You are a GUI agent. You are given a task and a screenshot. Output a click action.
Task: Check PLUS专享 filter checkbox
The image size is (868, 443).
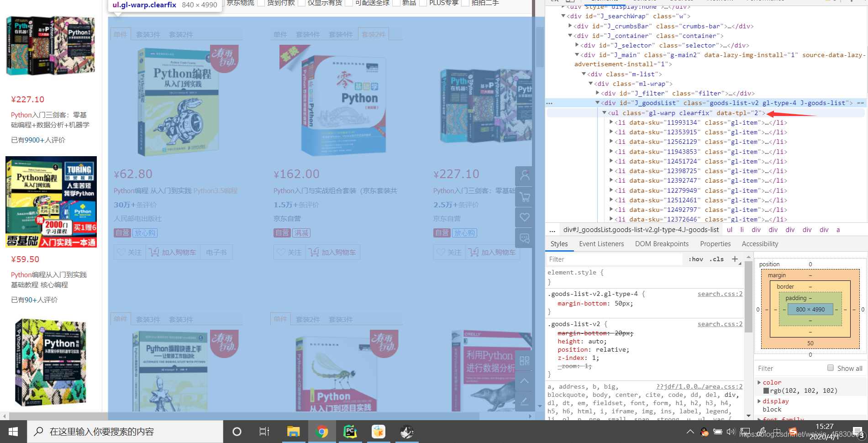pos(423,3)
